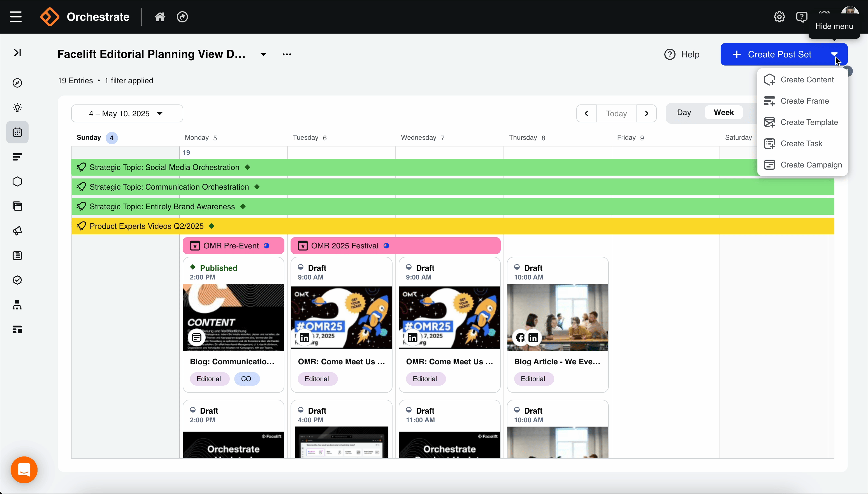The height and width of the screenshot is (494, 868).
Task: Open the three-dot more options menu
Action: [x=287, y=54]
